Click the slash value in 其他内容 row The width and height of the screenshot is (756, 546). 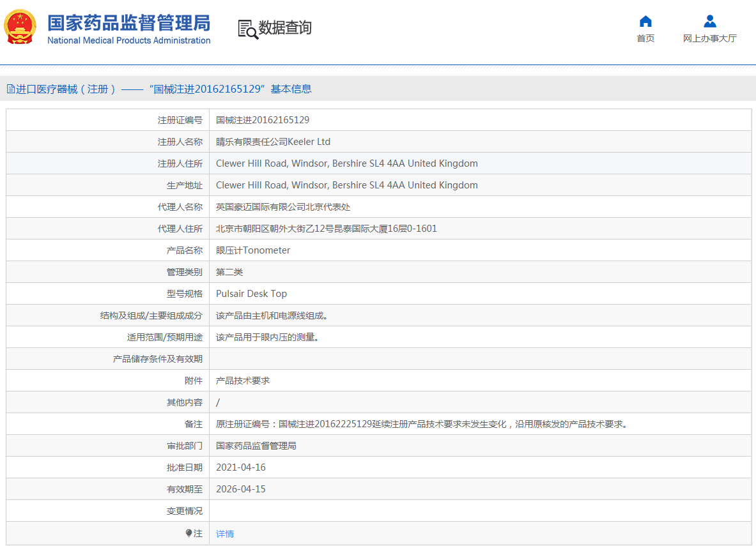pyautogui.click(x=218, y=402)
